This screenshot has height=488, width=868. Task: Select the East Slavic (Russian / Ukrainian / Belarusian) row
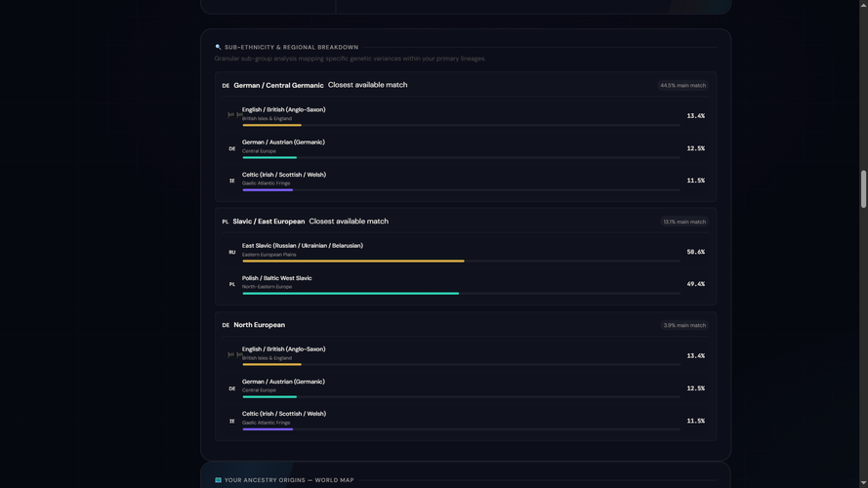coord(466,252)
